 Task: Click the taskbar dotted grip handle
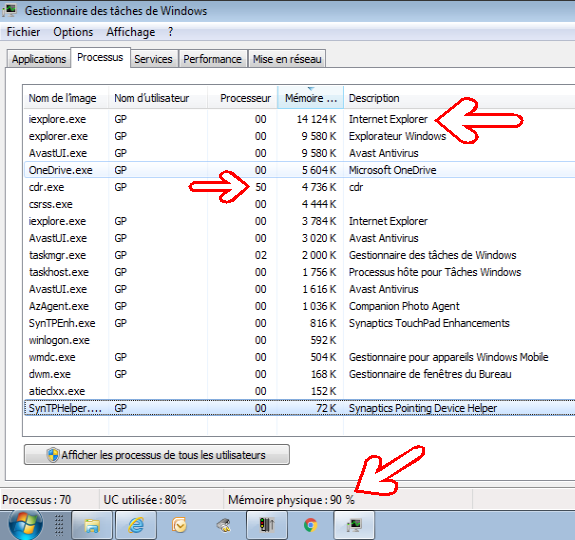59,525
